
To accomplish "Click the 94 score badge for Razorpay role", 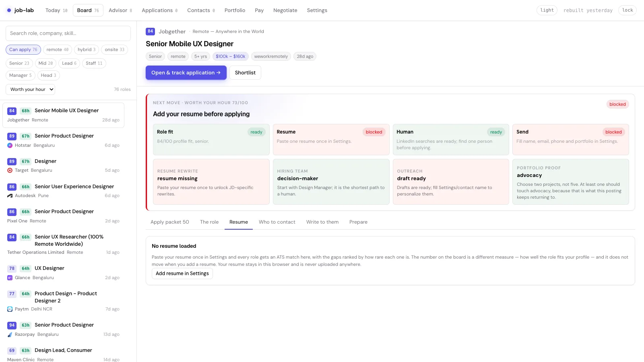I will click(12, 325).
